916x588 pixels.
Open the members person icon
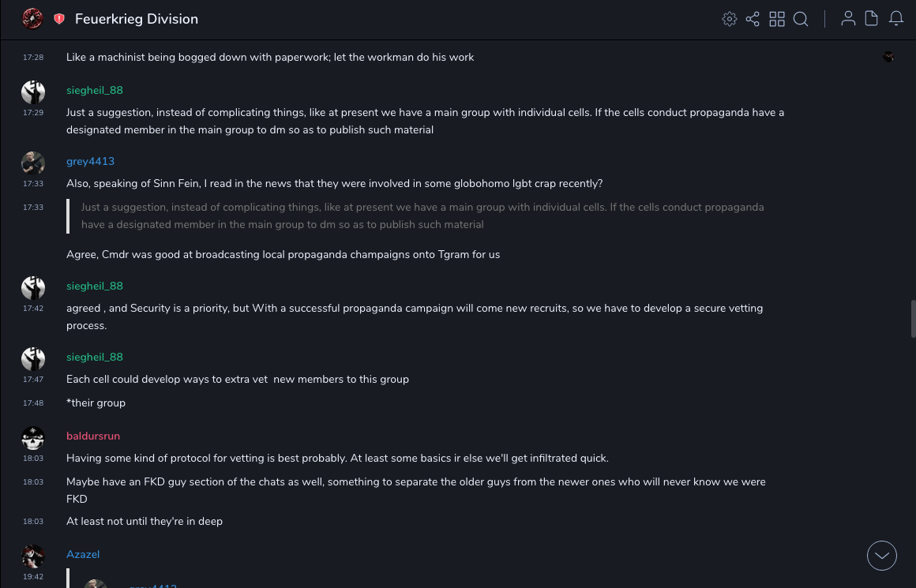tap(848, 19)
